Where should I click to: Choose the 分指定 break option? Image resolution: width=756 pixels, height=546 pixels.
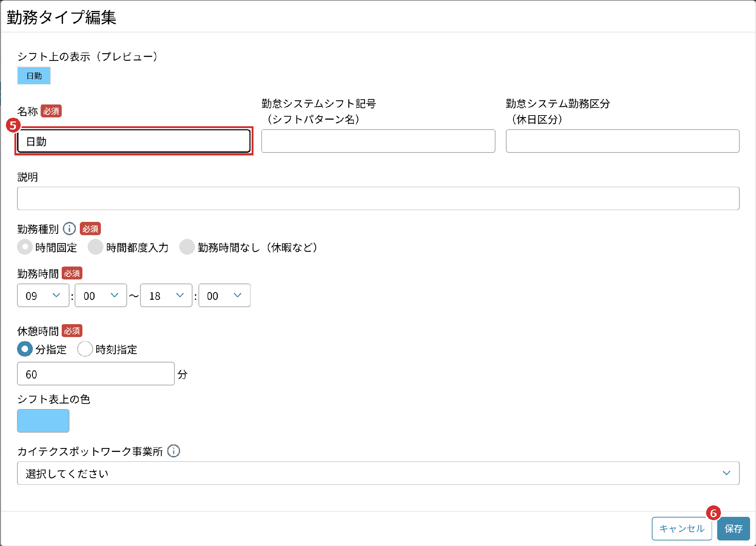tap(25, 349)
